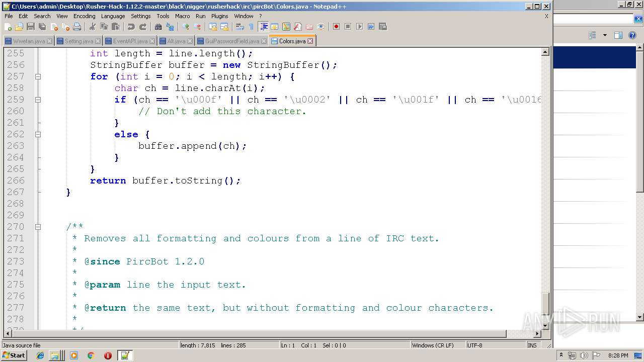Toggle file monitoring eye icon
The width and height of the screenshot is (644, 362).
[x=321, y=27]
